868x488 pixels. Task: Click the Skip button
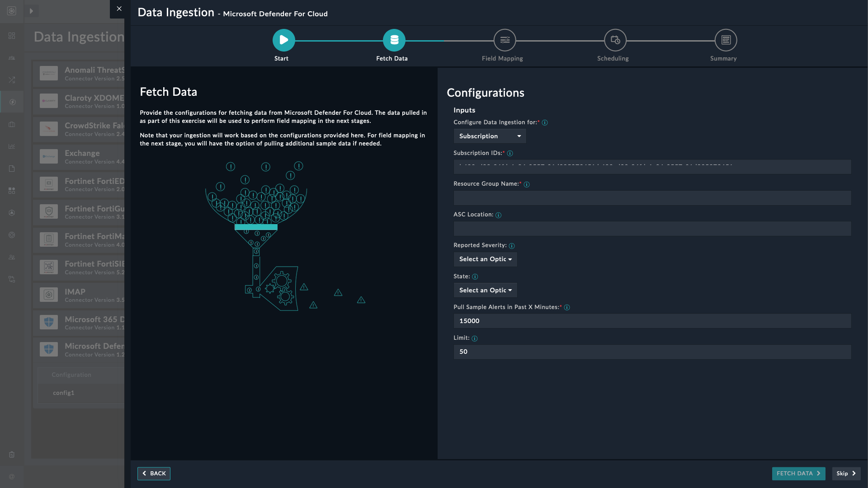tap(846, 474)
